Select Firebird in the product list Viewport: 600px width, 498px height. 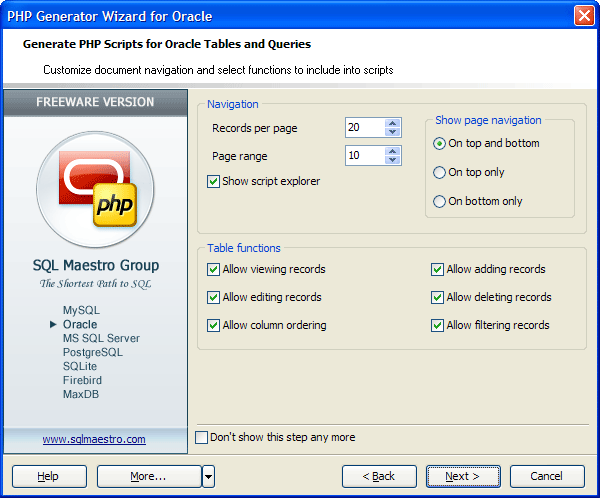pyautogui.click(x=82, y=380)
